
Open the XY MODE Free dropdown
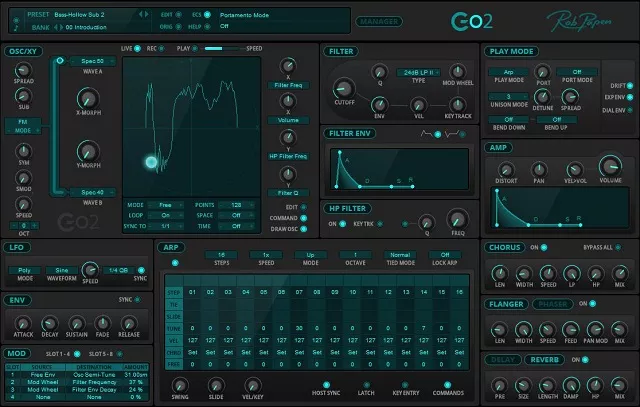click(x=165, y=205)
